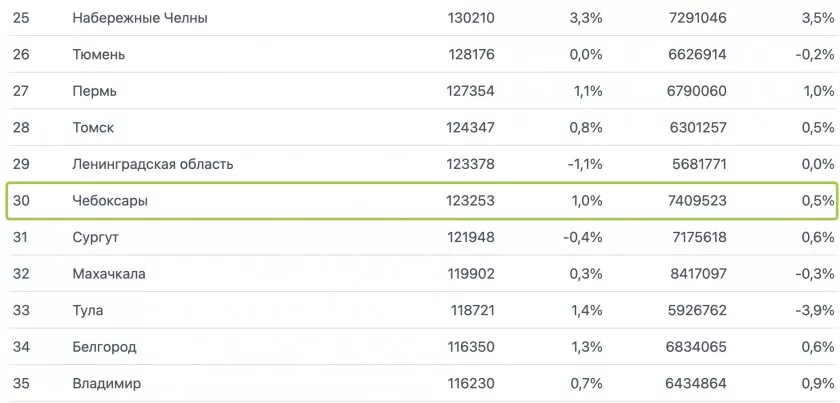Click the highlighted Чебоксары city name
Screen dimensions: 840x403
tap(110, 201)
